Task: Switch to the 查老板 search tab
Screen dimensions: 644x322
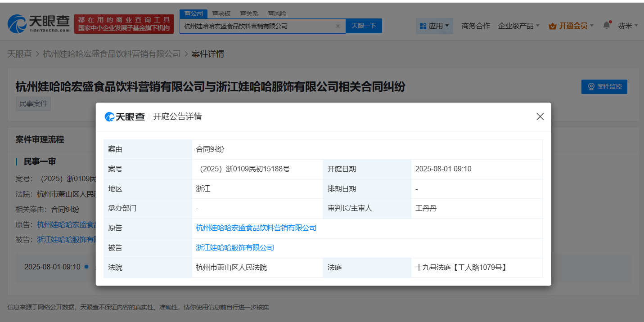Action: [221, 13]
